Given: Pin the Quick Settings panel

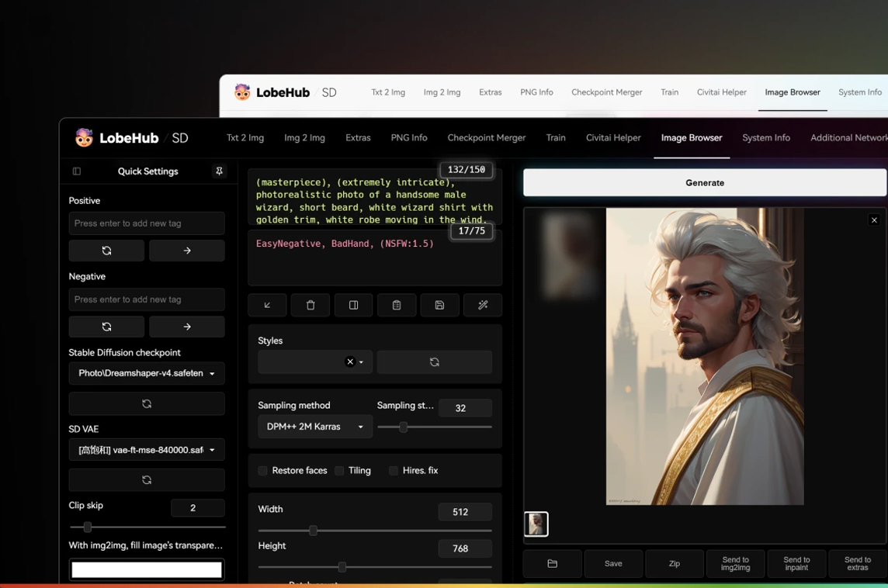Looking at the screenshot, I should point(219,171).
